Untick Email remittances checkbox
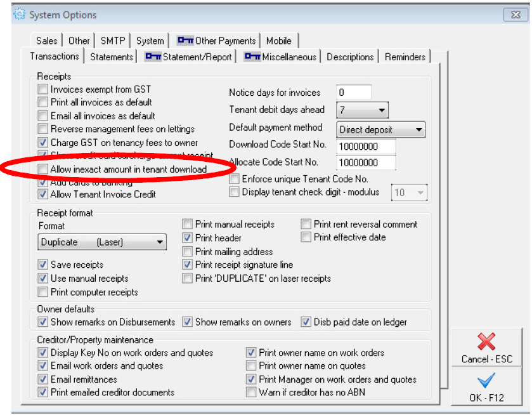 42,379
